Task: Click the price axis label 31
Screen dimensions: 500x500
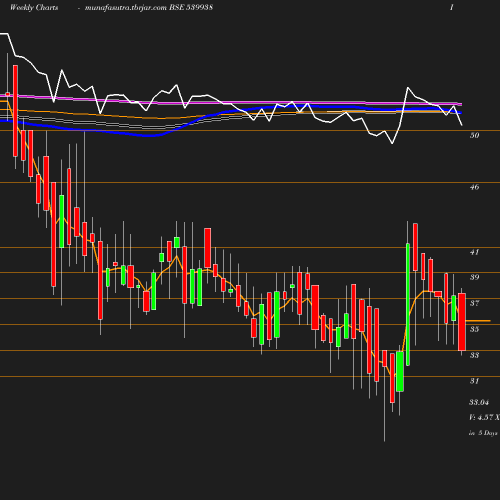Action: (474, 380)
